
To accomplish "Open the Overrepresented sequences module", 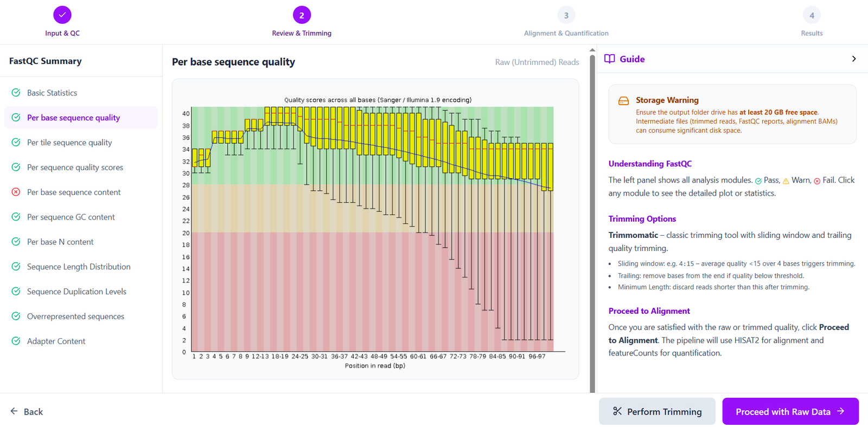I will pyautogui.click(x=81, y=316).
